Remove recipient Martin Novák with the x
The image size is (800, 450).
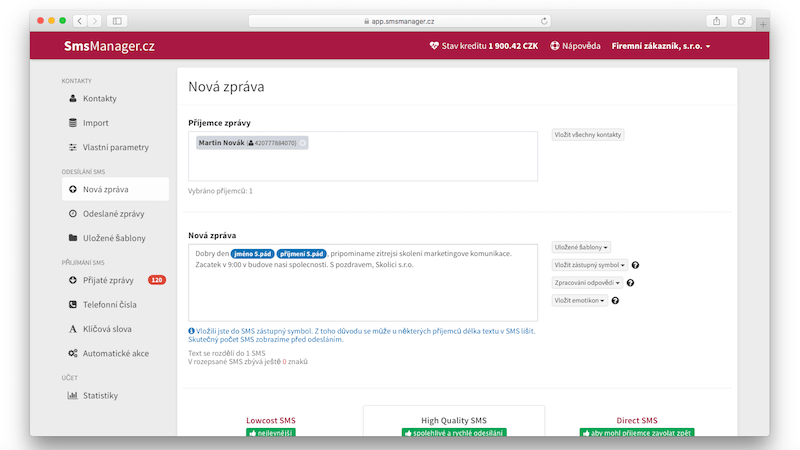303,143
